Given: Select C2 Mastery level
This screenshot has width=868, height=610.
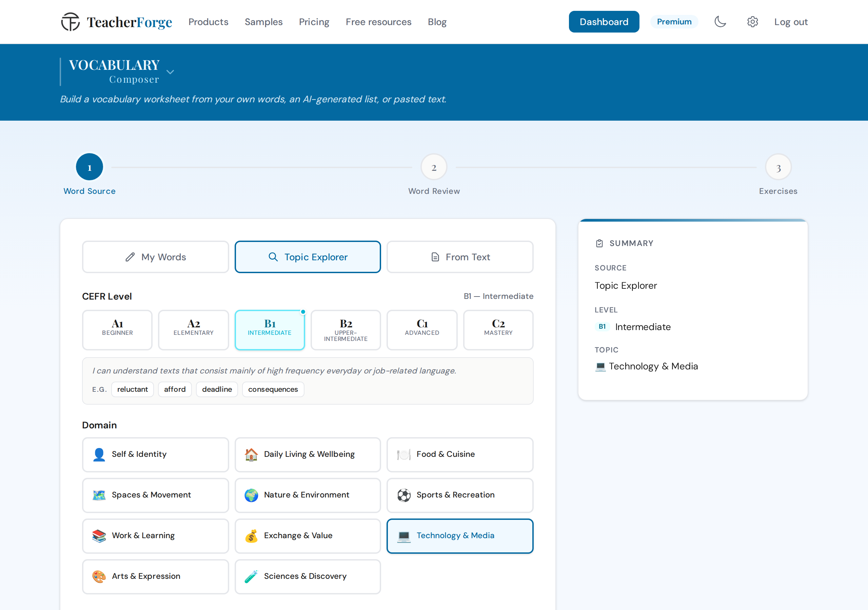Looking at the screenshot, I should (498, 330).
